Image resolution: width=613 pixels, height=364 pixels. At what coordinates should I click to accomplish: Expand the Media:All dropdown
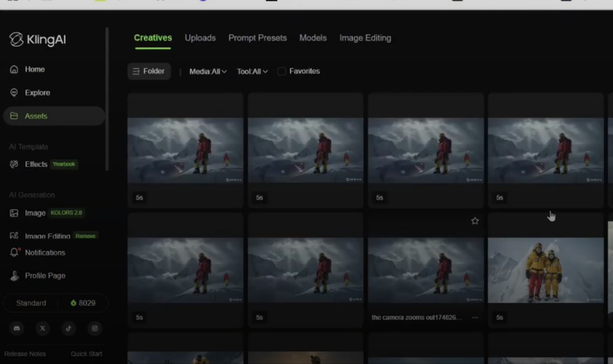click(x=208, y=71)
